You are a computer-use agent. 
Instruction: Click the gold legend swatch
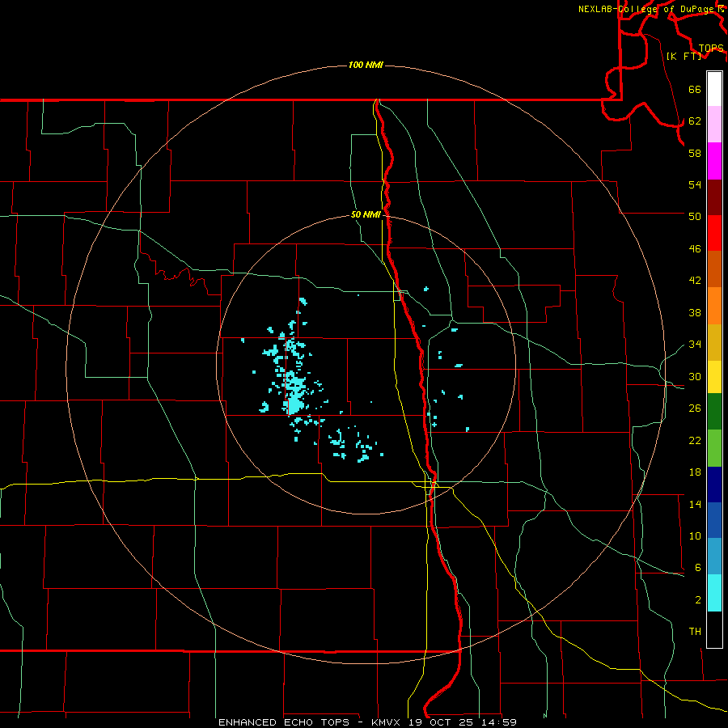714,342
